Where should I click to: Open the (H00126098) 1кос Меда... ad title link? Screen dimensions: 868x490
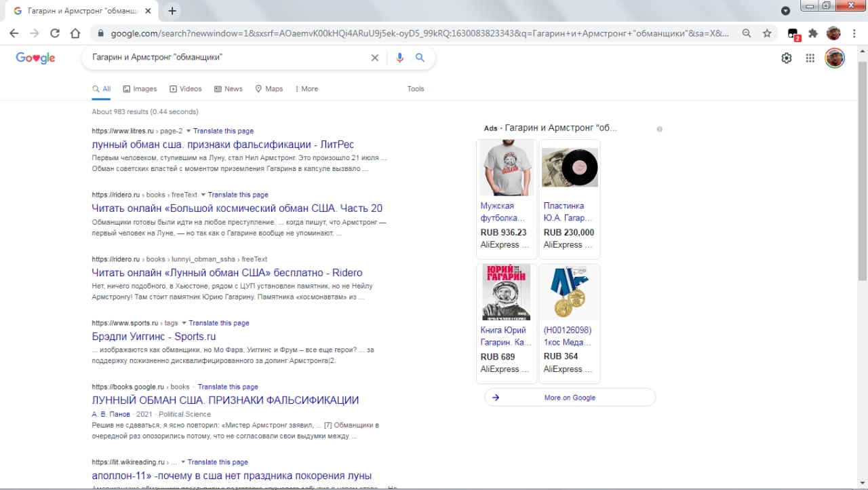click(568, 337)
